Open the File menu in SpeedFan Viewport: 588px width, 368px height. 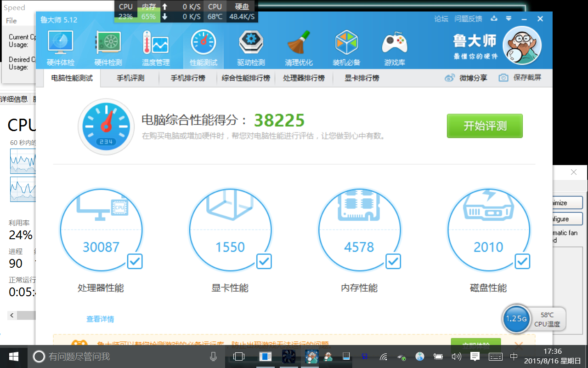click(11, 21)
